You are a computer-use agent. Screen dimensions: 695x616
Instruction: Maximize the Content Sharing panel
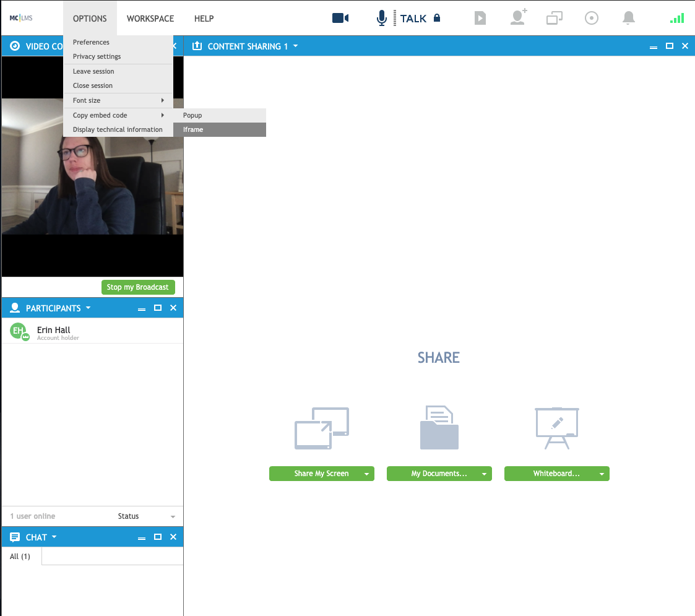coord(669,46)
